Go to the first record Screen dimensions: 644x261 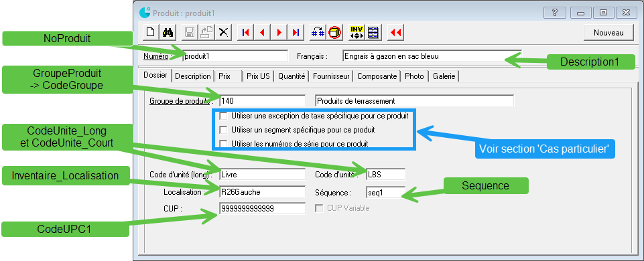pyautogui.click(x=246, y=33)
